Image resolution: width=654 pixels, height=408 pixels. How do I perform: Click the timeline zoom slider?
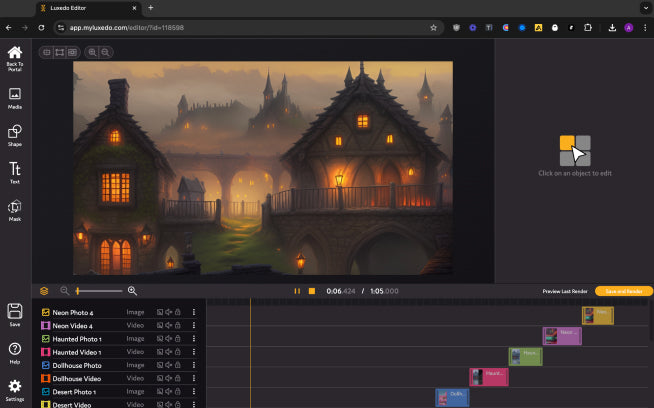(100, 291)
